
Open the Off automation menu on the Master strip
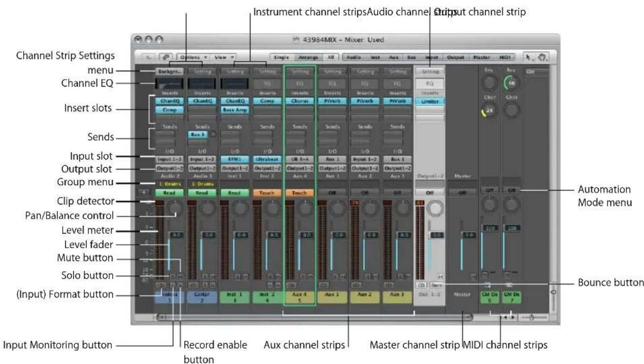[463, 193]
